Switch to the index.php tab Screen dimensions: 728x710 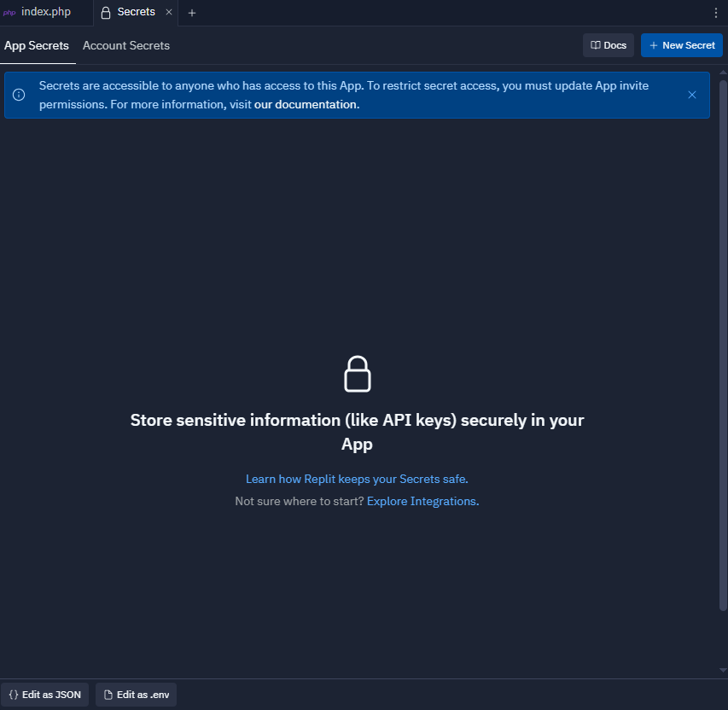(x=46, y=12)
